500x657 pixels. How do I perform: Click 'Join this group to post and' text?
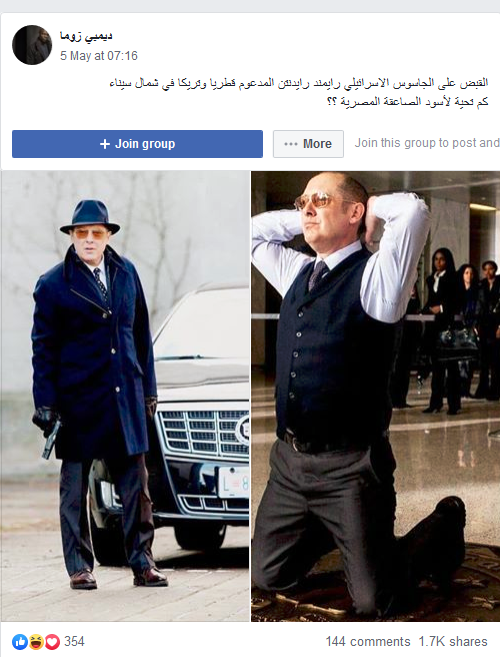pyautogui.click(x=427, y=143)
